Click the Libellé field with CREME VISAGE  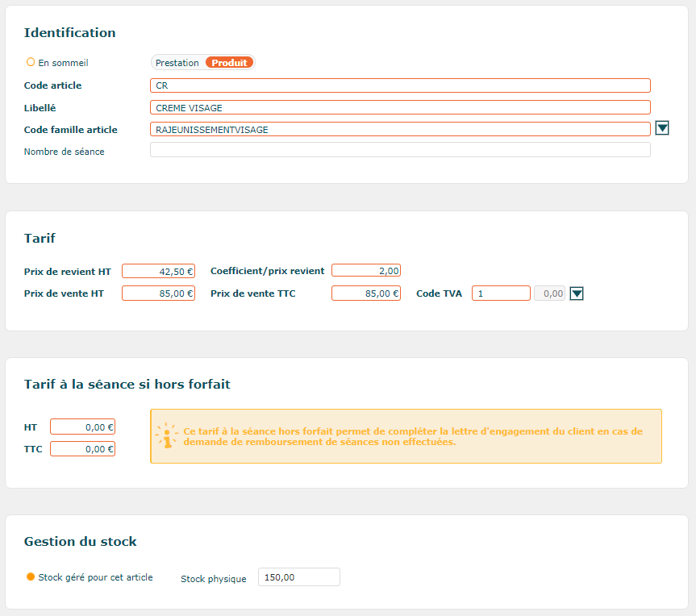400,107
